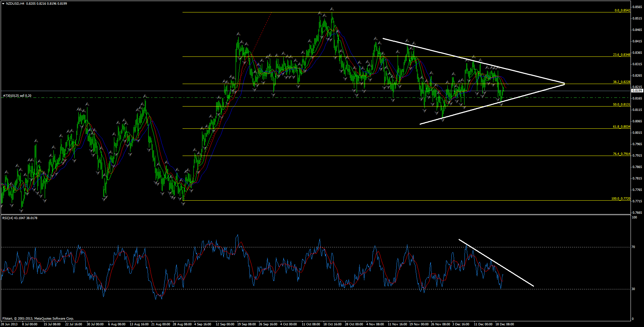The width and height of the screenshot is (644, 327).
Task: Select the 23.6 0.8348 Fibonacci level label
Action: [621, 55]
